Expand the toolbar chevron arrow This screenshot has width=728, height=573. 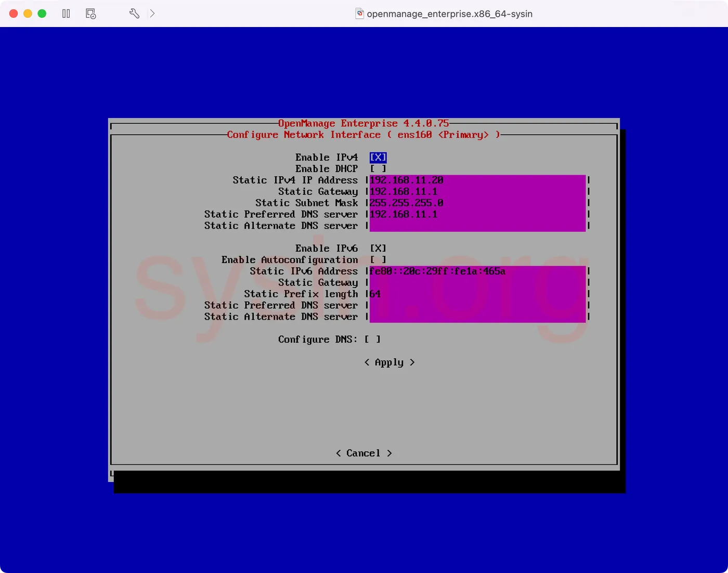(x=152, y=14)
